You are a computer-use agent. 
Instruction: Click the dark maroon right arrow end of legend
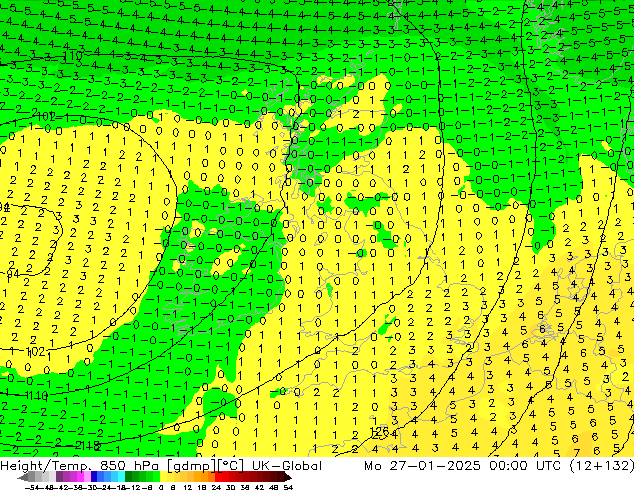[x=287, y=477]
